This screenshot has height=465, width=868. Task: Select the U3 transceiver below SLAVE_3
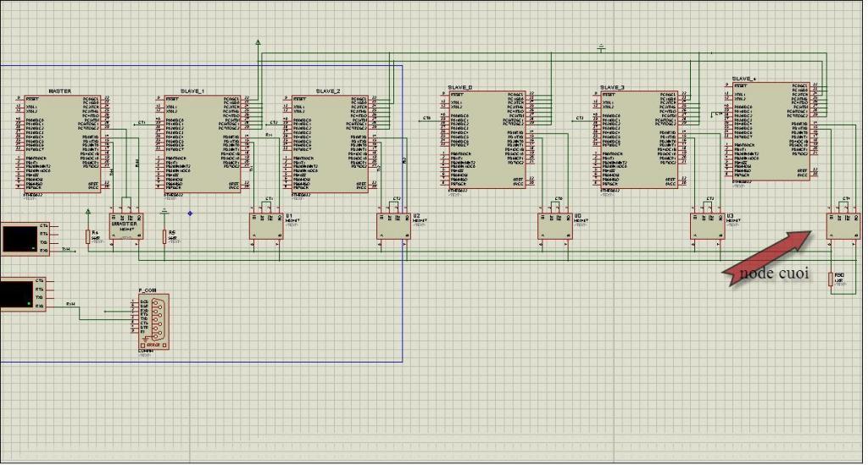(707, 225)
